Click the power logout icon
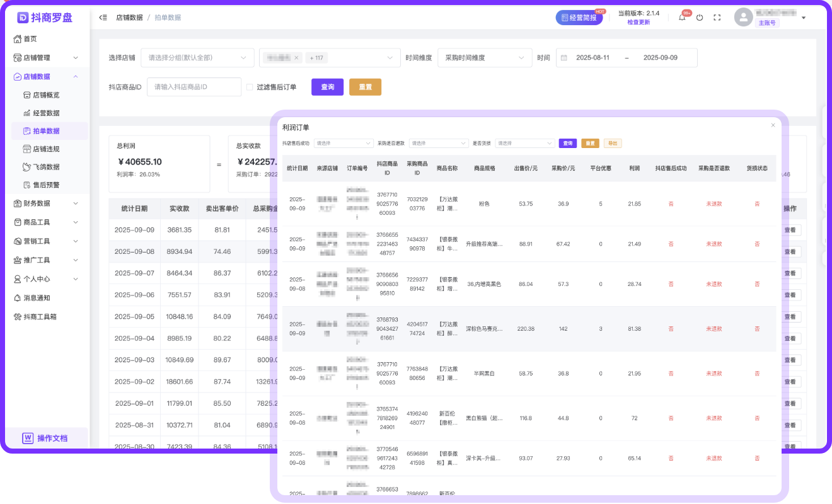Screen dimensions: 832x504 700,18
